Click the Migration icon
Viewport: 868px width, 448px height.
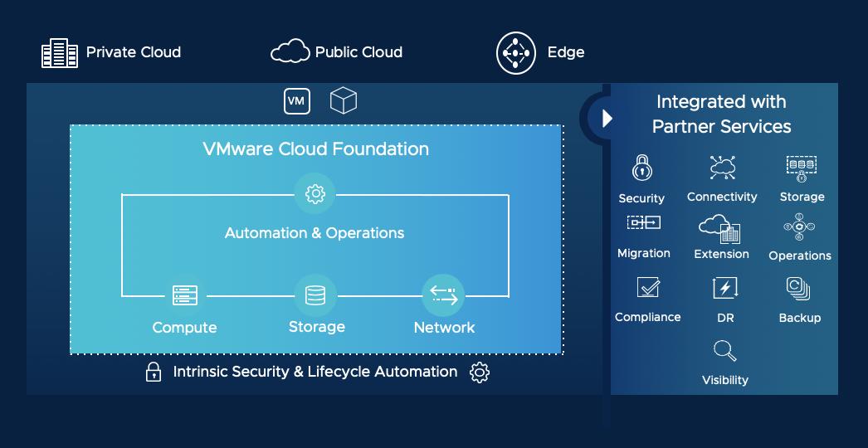[x=644, y=223]
